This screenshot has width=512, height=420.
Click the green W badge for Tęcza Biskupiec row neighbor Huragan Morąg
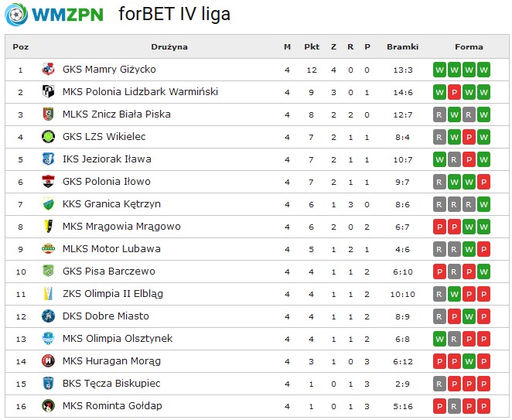(469, 361)
